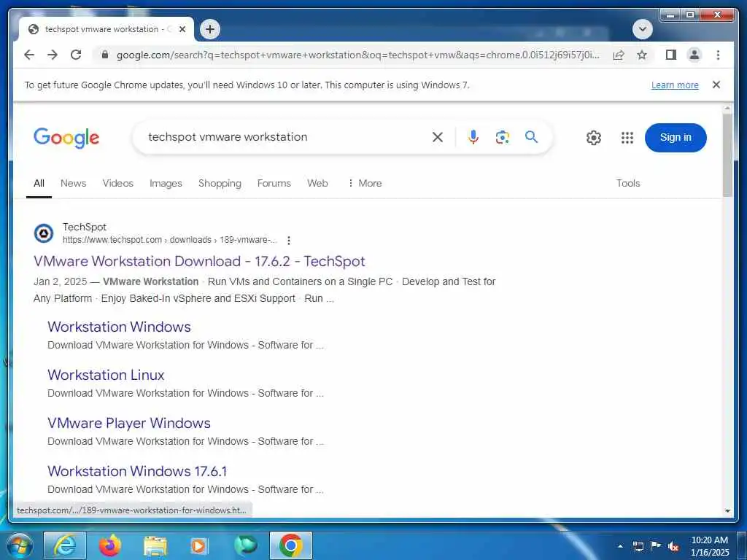The width and height of the screenshot is (747, 560).
Task: Open the Windows Start menu
Action: (19, 545)
